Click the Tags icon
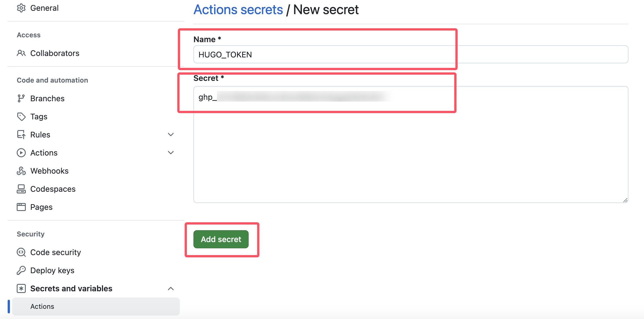Viewport: 644px width, 319px height. click(21, 117)
